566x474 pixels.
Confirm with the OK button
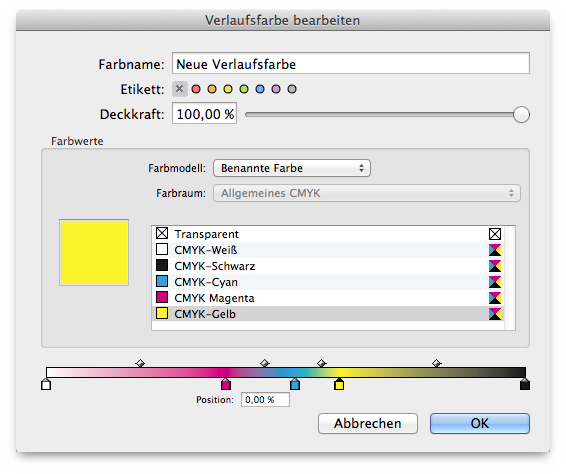[480, 423]
